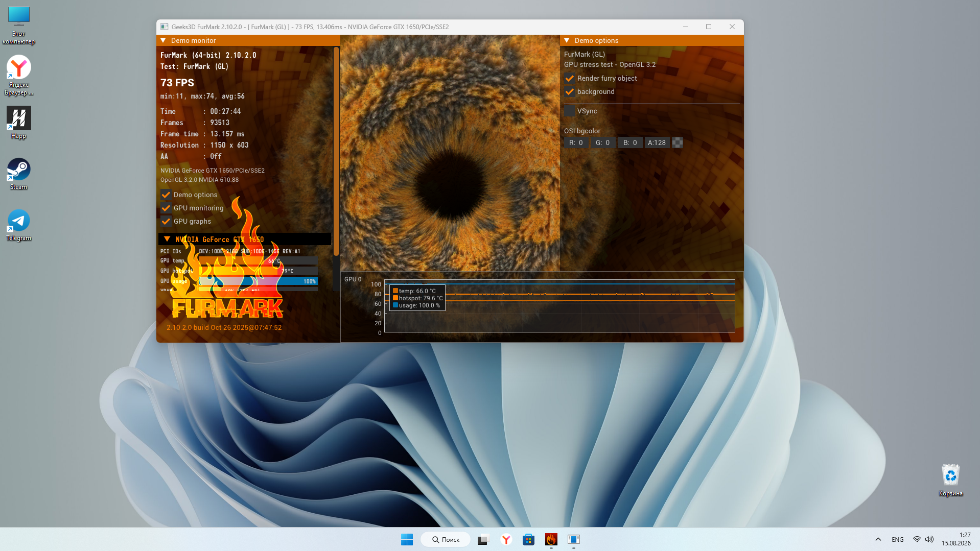Click the blue window app taskbar icon

tap(573, 539)
